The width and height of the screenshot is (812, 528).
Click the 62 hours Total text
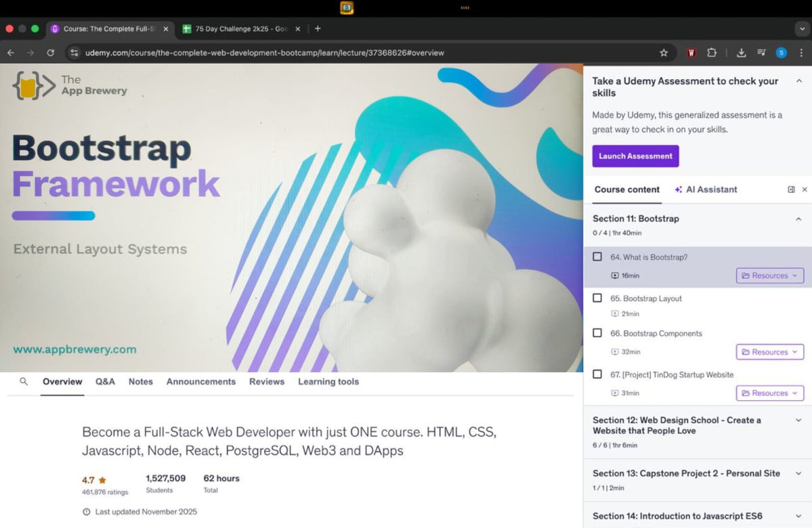coord(221,483)
